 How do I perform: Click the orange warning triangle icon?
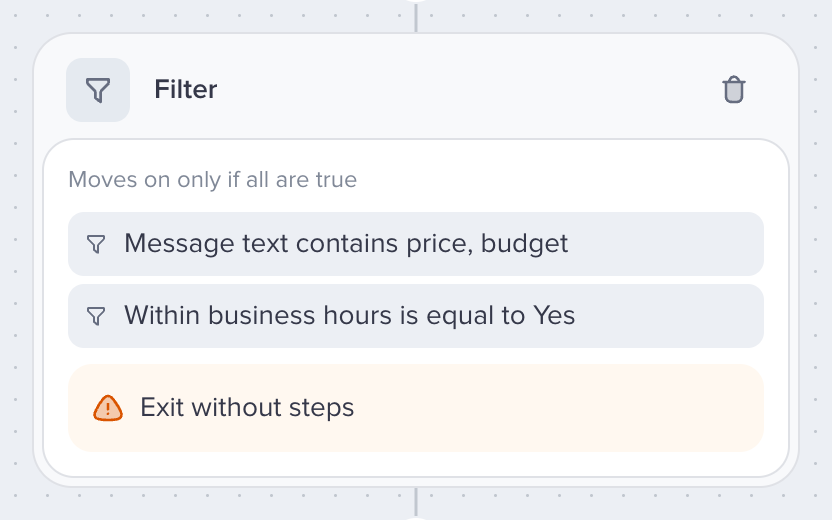click(108, 408)
